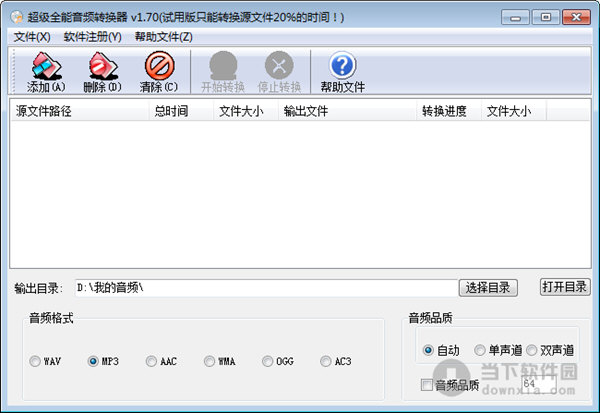Minimize the audio converter window

tap(515, 18)
